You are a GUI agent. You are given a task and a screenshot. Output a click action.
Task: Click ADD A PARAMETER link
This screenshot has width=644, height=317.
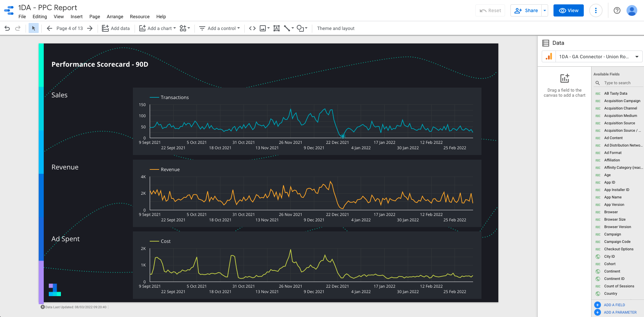tap(620, 312)
